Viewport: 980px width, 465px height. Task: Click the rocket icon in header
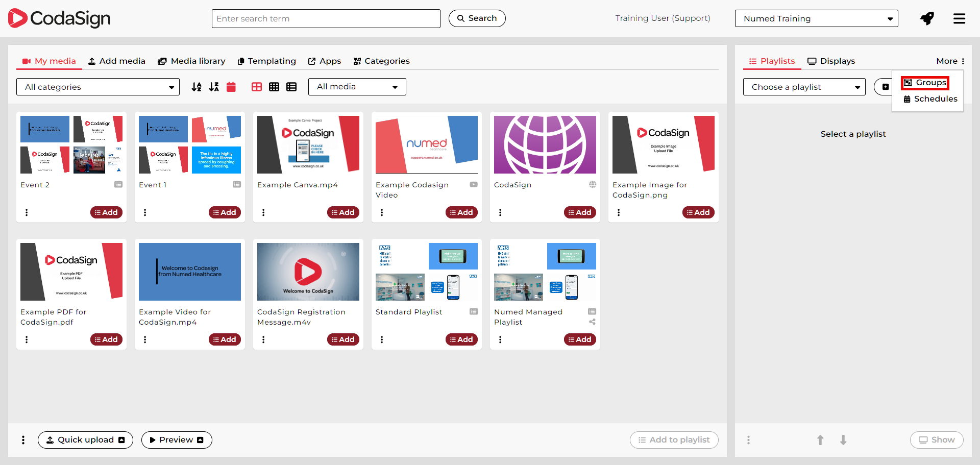pos(927,18)
